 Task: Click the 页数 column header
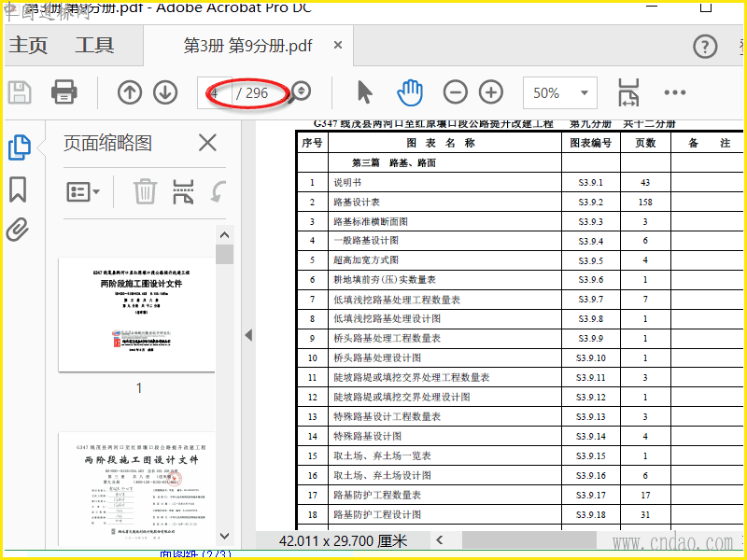pos(645,143)
